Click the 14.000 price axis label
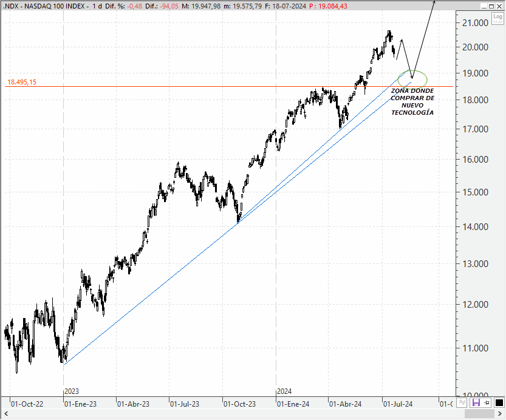 click(x=476, y=227)
